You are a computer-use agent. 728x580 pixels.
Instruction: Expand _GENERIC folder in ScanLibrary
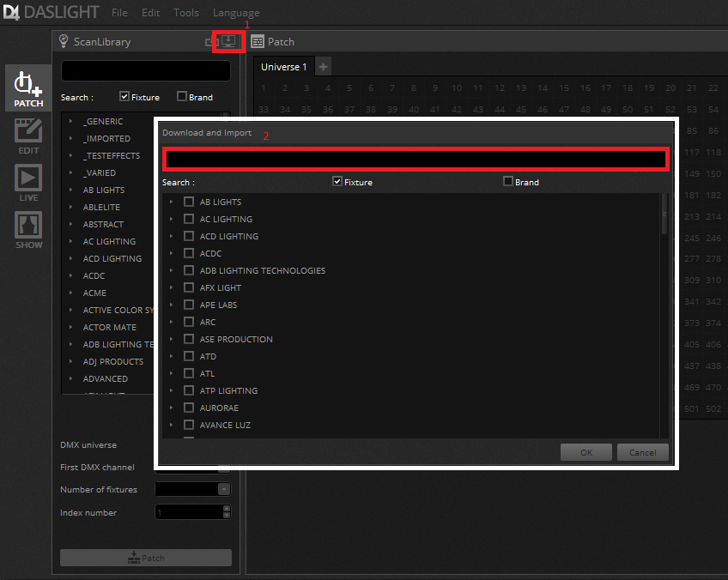(x=70, y=121)
